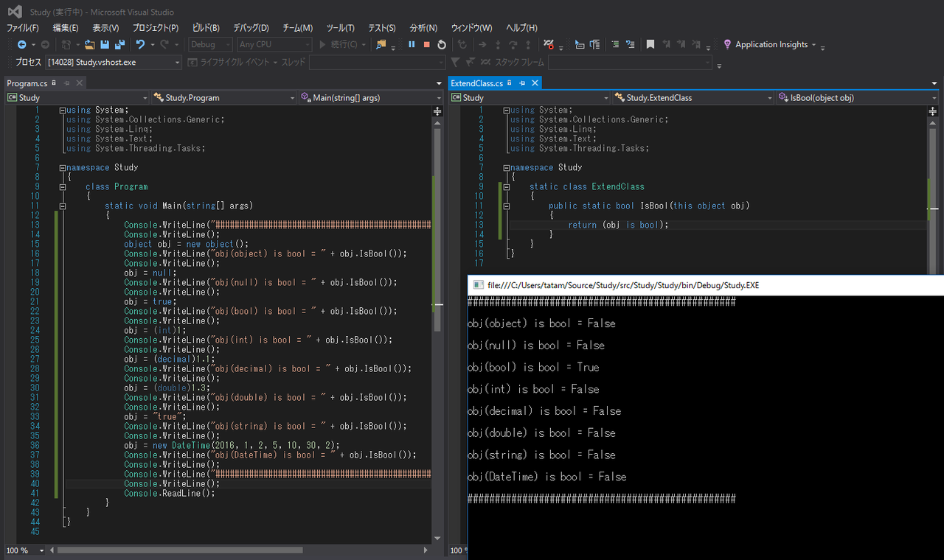Image resolution: width=944 pixels, height=560 pixels.
Task: Toggle bookmark on current line
Action: point(650,45)
